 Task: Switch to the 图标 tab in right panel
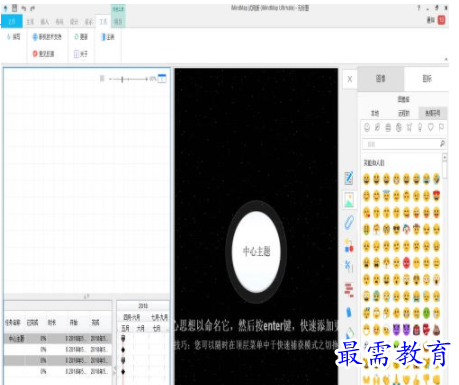tap(427, 79)
